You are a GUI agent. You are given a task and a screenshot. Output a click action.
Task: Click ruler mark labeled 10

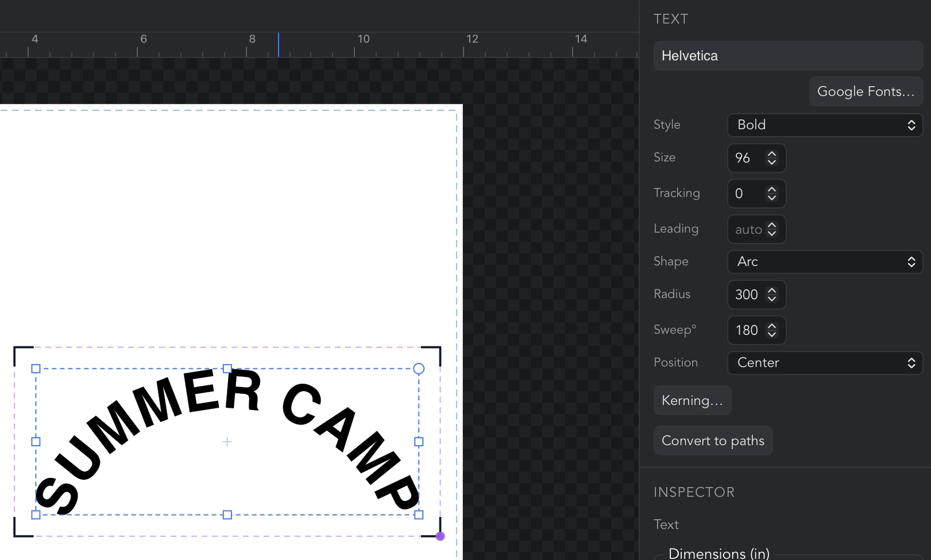(364, 38)
